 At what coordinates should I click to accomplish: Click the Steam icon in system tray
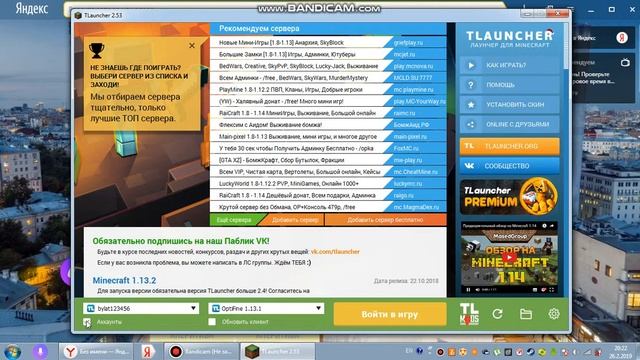coord(530,351)
